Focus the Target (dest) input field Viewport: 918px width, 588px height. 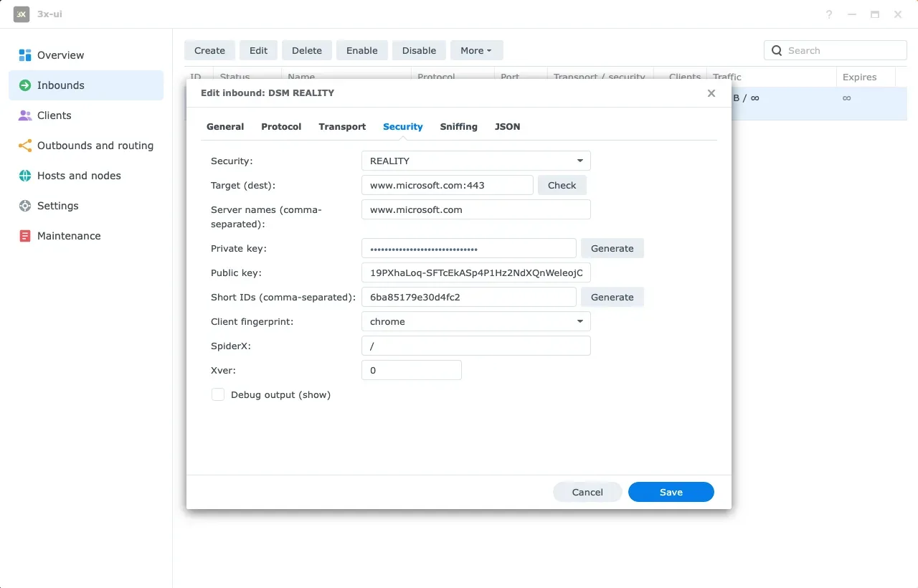(448, 185)
